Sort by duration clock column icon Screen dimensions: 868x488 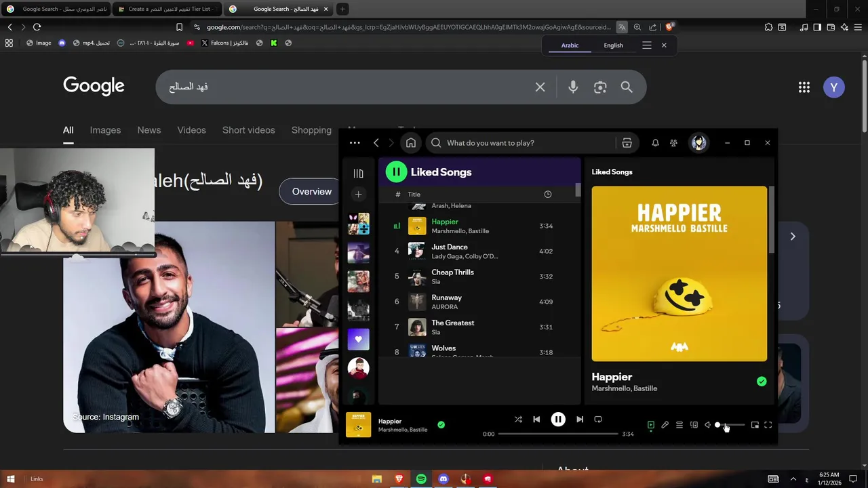click(548, 195)
